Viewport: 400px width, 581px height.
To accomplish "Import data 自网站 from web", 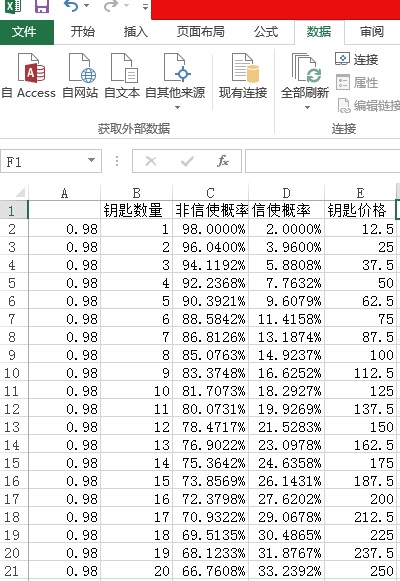I will tap(80, 76).
